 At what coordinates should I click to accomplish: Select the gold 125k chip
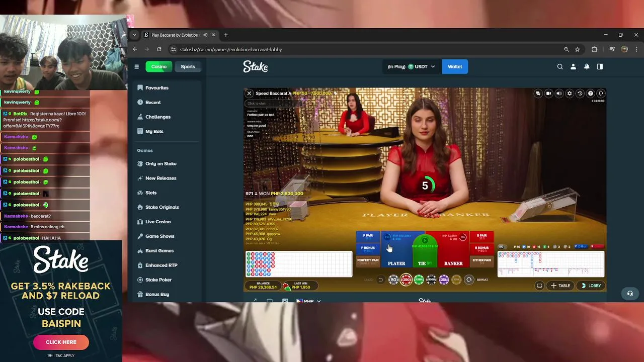pos(456,280)
